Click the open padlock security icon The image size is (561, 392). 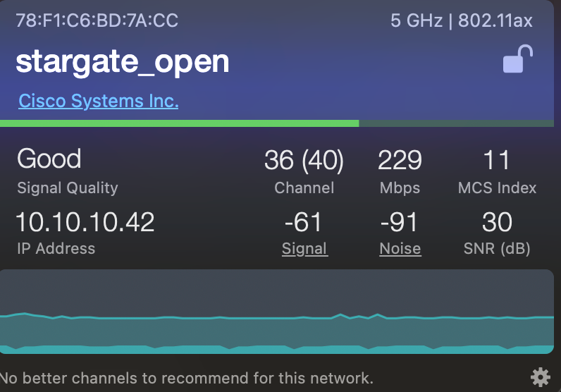tap(518, 59)
